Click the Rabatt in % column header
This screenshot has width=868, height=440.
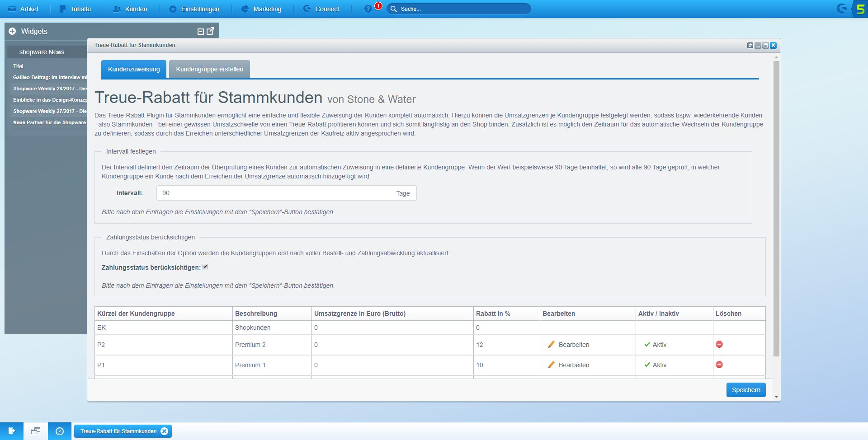[507, 314]
